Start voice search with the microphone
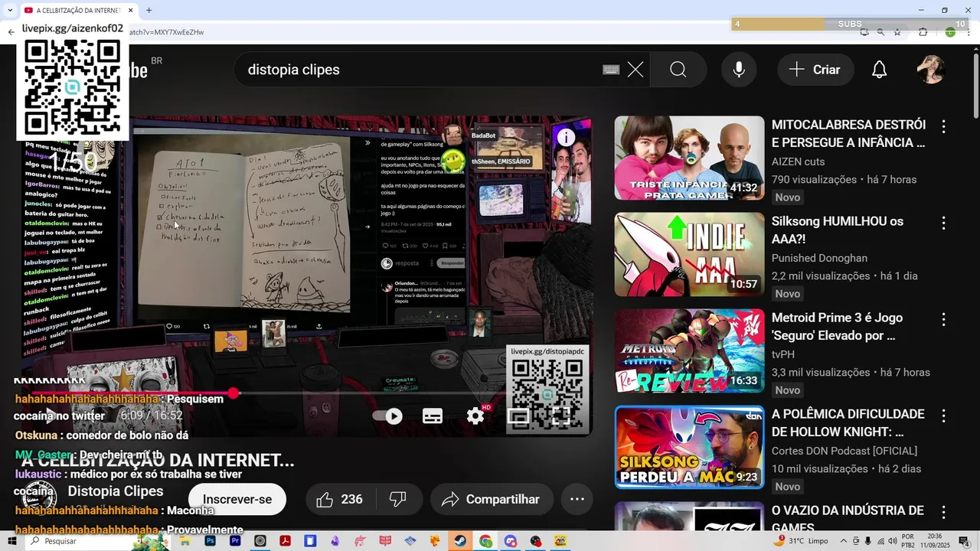980x551 pixels. click(x=739, y=70)
